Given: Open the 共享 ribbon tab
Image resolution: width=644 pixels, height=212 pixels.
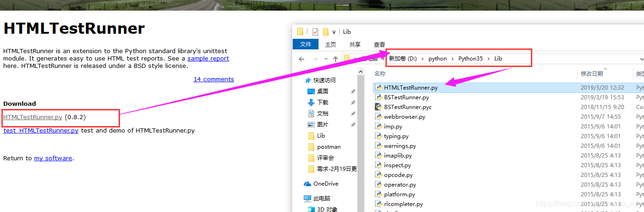Looking at the screenshot, I should click(x=355, y=44).
